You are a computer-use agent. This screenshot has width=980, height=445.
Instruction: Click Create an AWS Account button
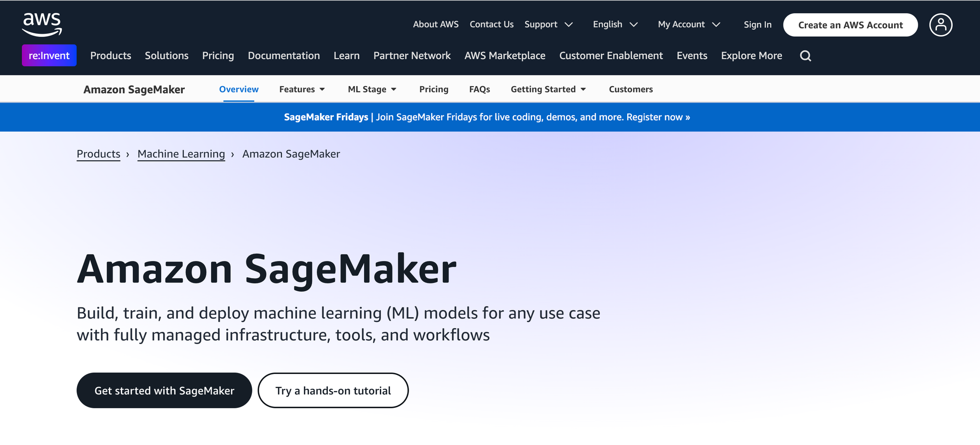pos(850,25)
